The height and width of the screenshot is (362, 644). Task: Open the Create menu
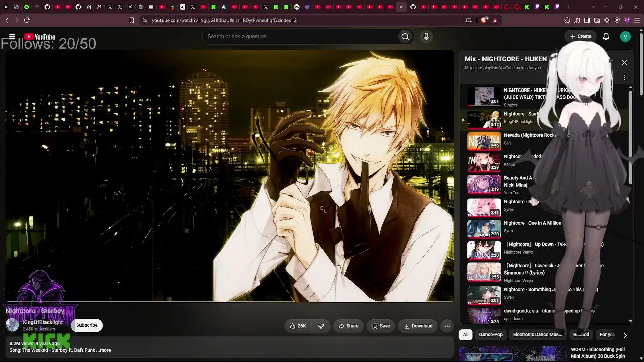click(x=581, y=36)
